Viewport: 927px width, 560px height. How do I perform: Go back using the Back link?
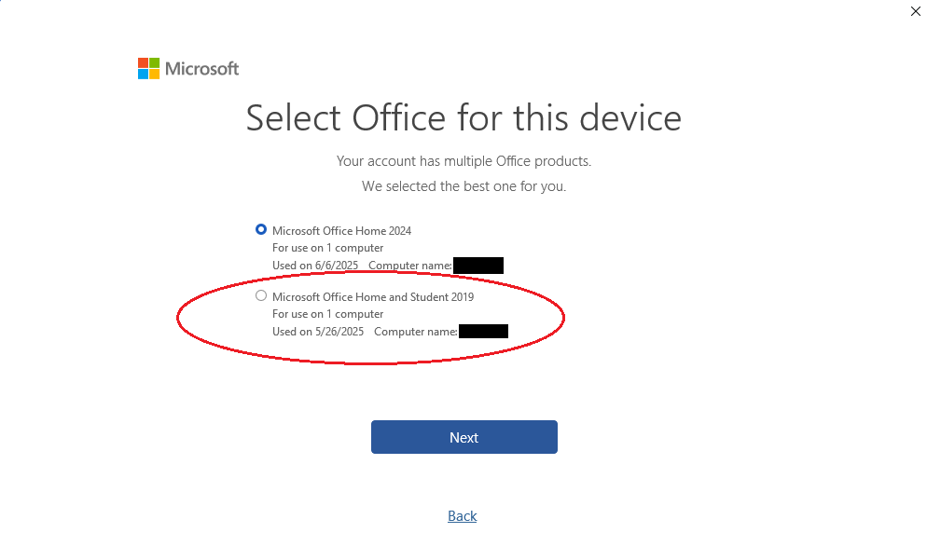pos(463,515)
